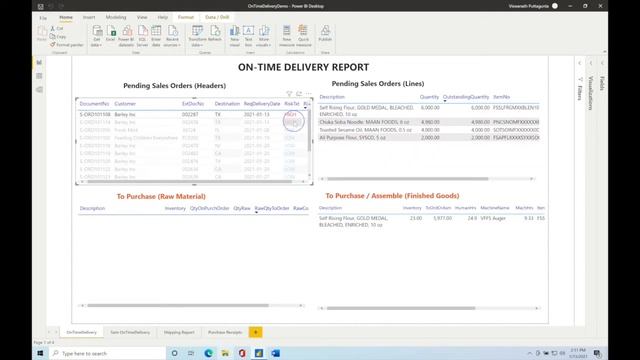Viewport: 640px width, 360px height.
Task: Open More visuals dropdown
Action: tap(264, 36)
